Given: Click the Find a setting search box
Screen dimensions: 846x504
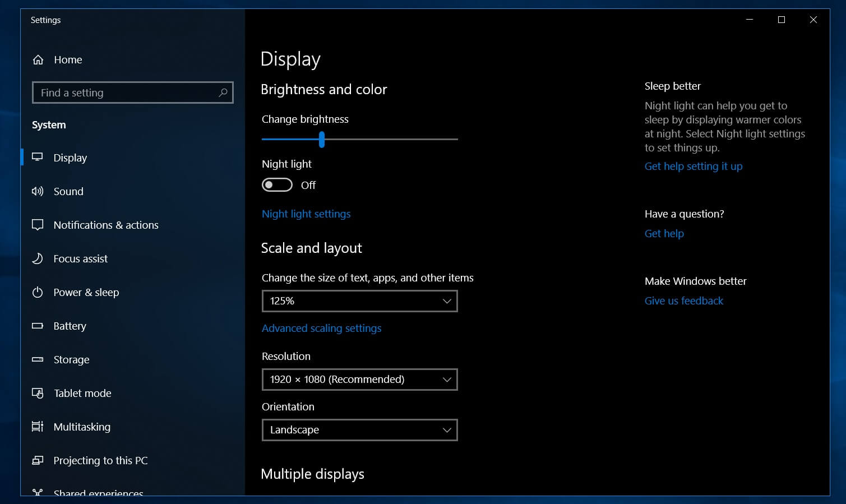Looking at the screenshot, I should [132, 93].
